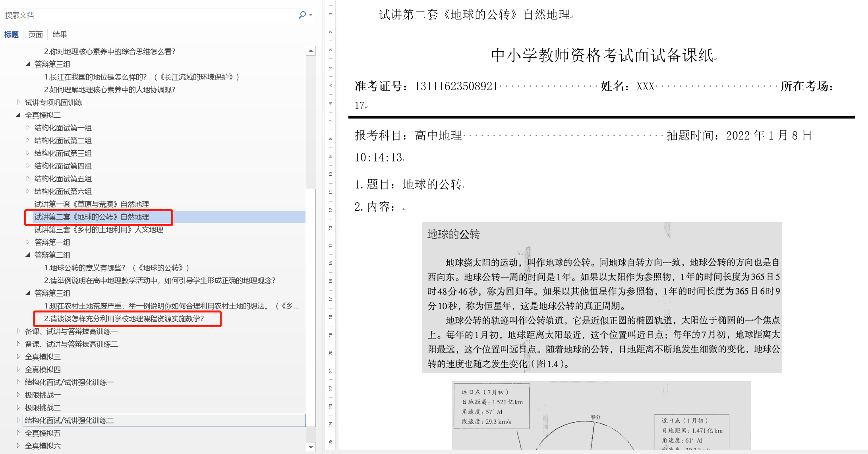Collapse the 全真模拟二 heading
The width and height of the screenshot is (868, 454).
tap(18, 115)
